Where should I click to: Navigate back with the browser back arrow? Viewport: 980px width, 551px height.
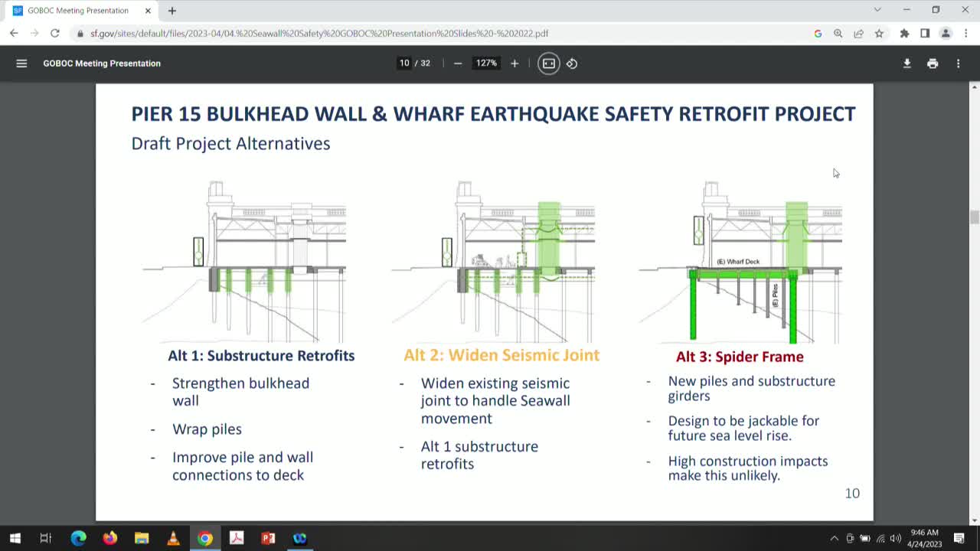coord(13,33)
